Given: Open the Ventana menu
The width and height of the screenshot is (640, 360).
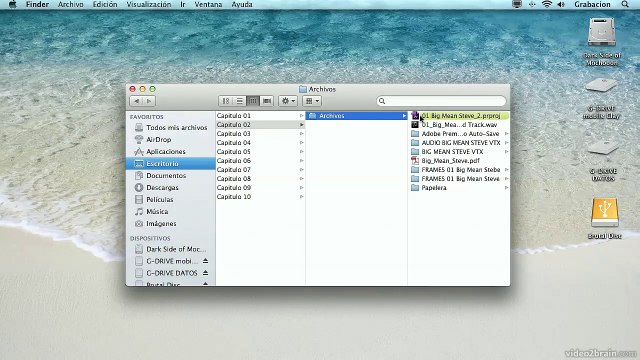Looking at the screenshot, I should point(208,4).
